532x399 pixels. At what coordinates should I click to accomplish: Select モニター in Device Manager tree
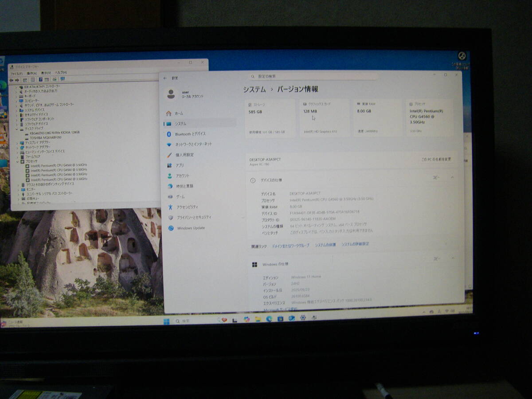(x=28, y=189)
